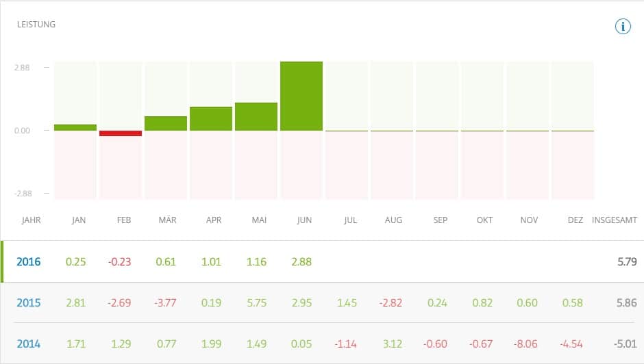Click the 2014 November value -8.06
This screenshot has width=644, height=364.
click(529, 343)
